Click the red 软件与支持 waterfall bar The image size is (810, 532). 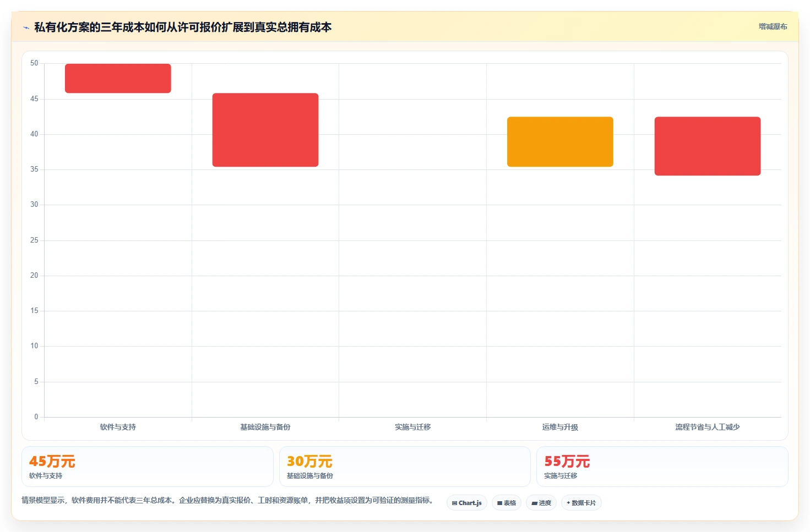(118, 78)
